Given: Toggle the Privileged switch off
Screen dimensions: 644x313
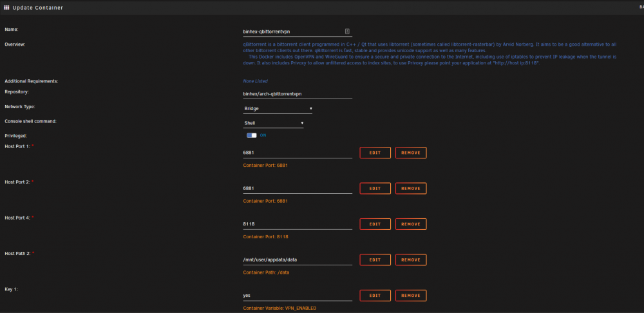Looking at the screenshot, I should [x=251, y=135].
